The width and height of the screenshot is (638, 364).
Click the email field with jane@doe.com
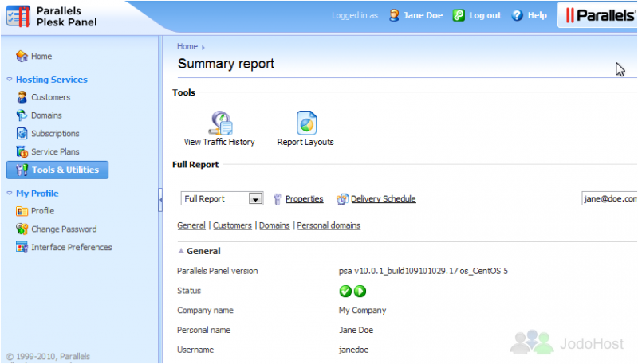coord(609,198)
